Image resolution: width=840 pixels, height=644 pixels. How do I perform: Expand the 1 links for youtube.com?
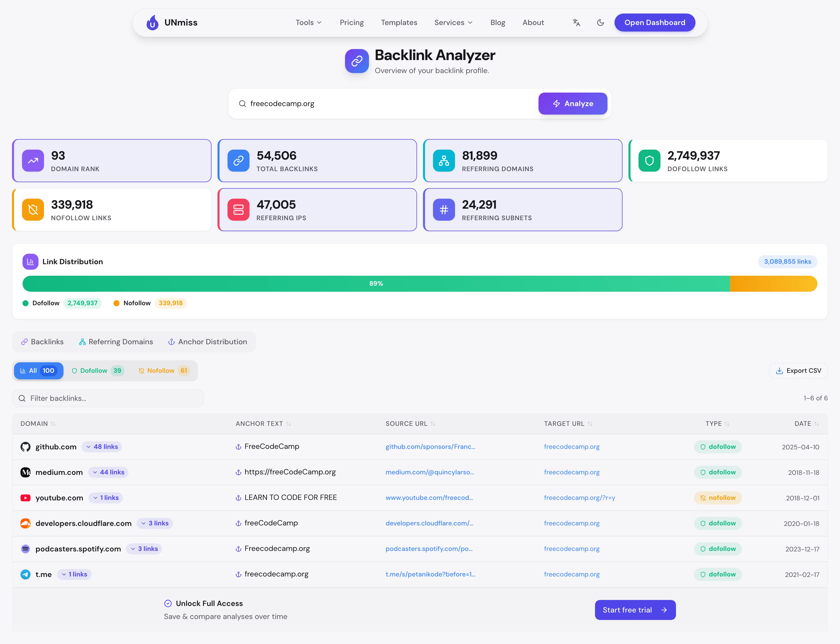(x=106, y=498)
